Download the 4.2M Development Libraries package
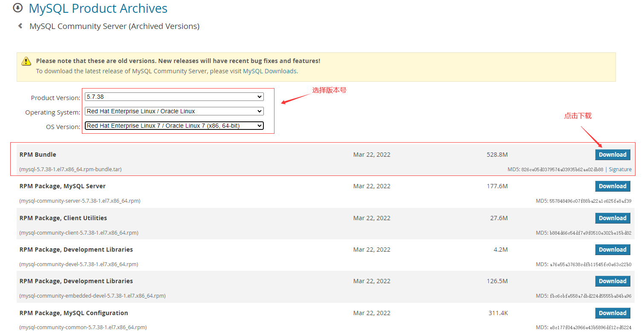644x333 pixels. click(x=612, y=250)
